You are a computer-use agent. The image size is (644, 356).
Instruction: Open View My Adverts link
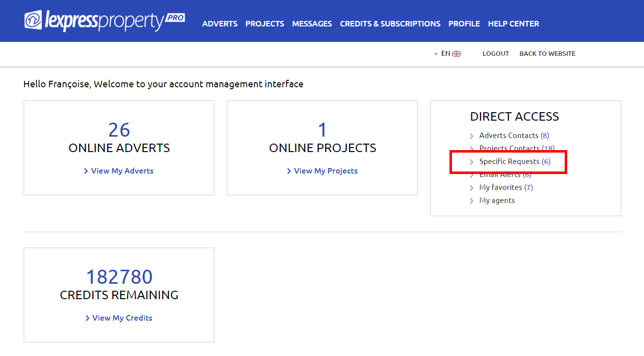point(119,171)
